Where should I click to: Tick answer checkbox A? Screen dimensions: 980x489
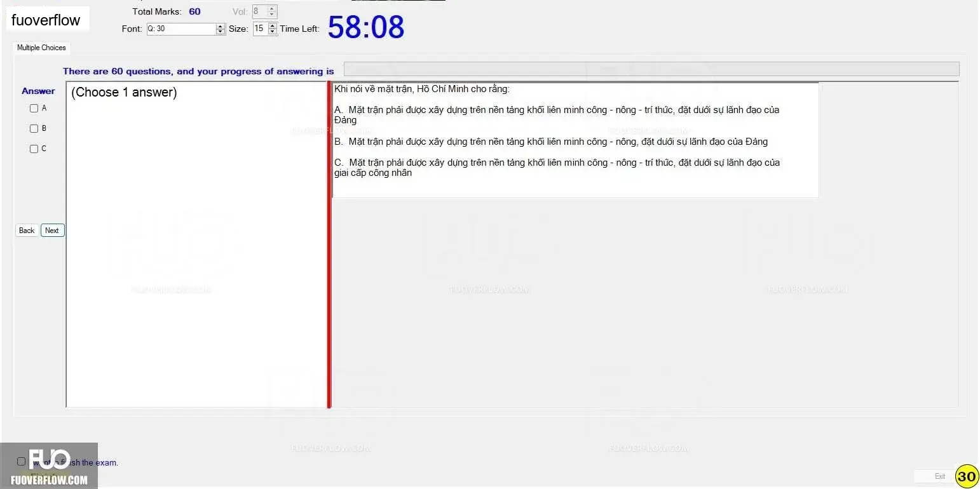tap(34, 109)
